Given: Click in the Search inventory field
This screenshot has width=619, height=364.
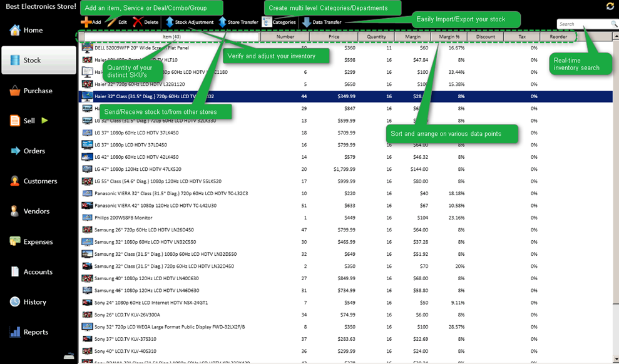Looking at the screenshot, I should tap(583, 24).
